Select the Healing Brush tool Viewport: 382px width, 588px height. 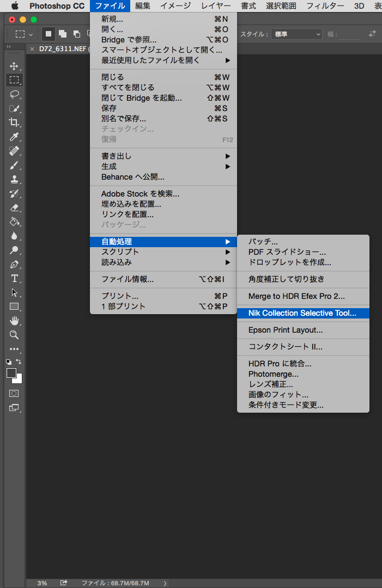tap(14, 151)
